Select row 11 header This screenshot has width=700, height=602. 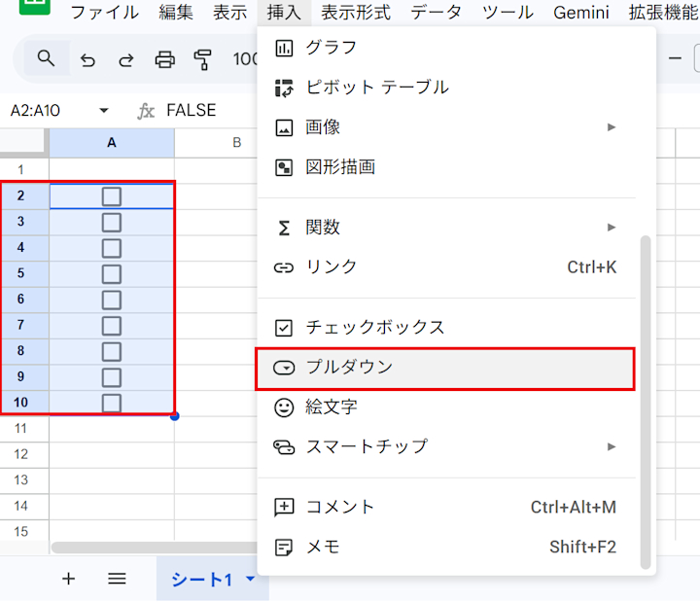(21, 429)
